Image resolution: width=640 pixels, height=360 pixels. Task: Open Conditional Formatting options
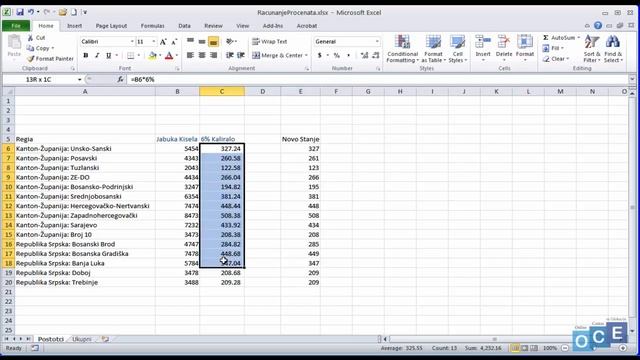(x=402, y=49)
